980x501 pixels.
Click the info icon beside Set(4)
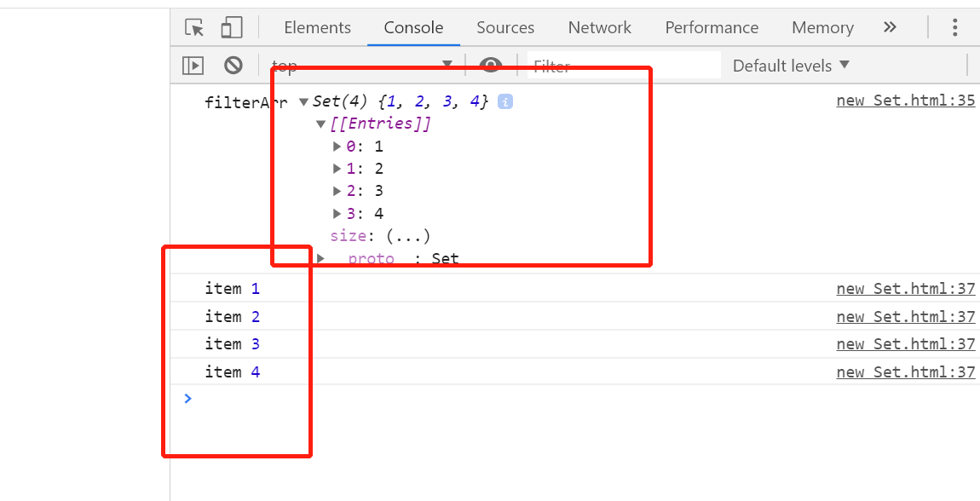click(505, 101)
